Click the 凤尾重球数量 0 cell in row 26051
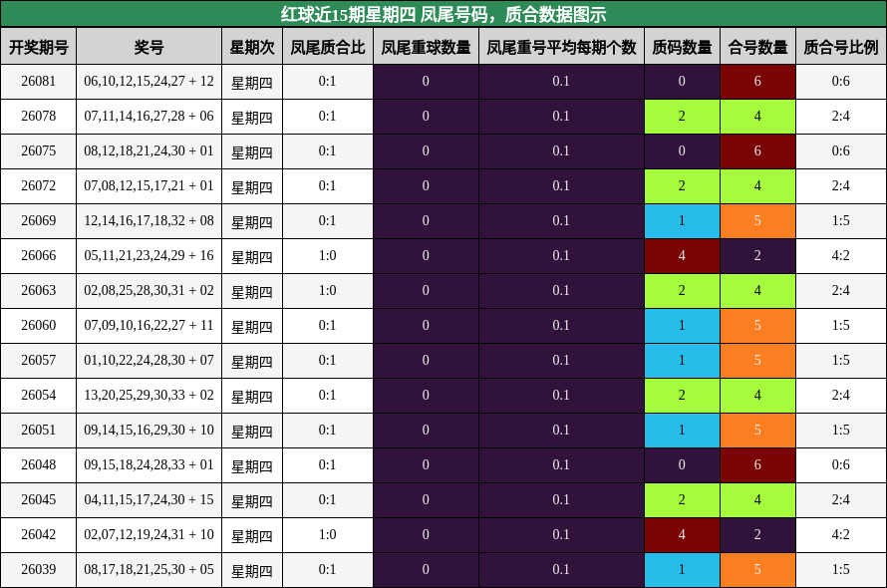This screenshot has height=588, width=887. 426,431
